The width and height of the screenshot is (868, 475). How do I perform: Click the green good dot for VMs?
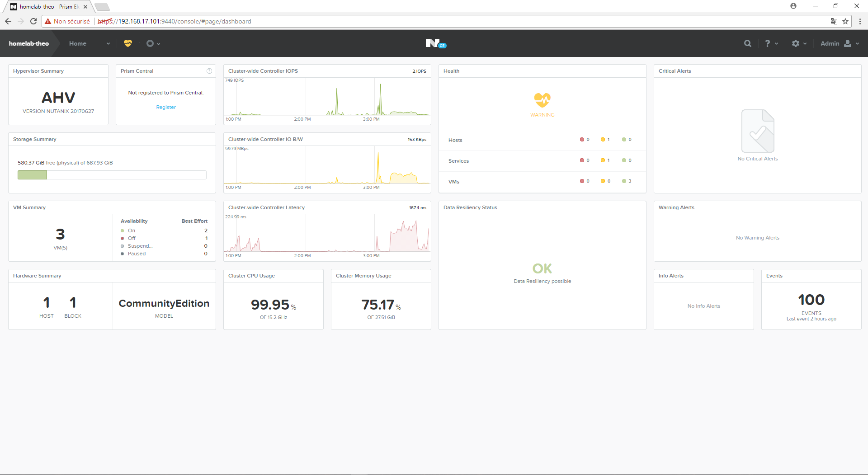624,181
